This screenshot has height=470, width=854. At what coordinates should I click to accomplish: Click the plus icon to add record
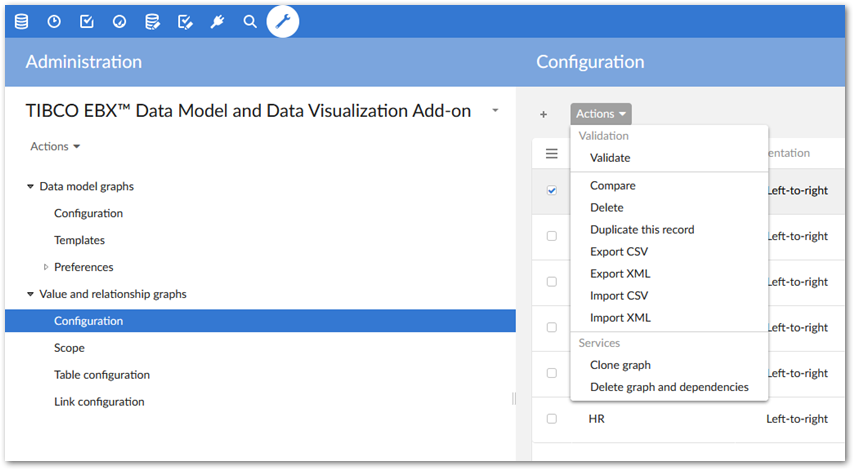coord(543,114)
